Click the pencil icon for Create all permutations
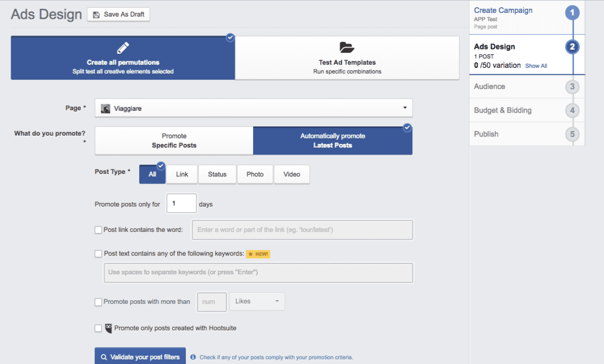604x364 pixels. click(x=123, y=48)
